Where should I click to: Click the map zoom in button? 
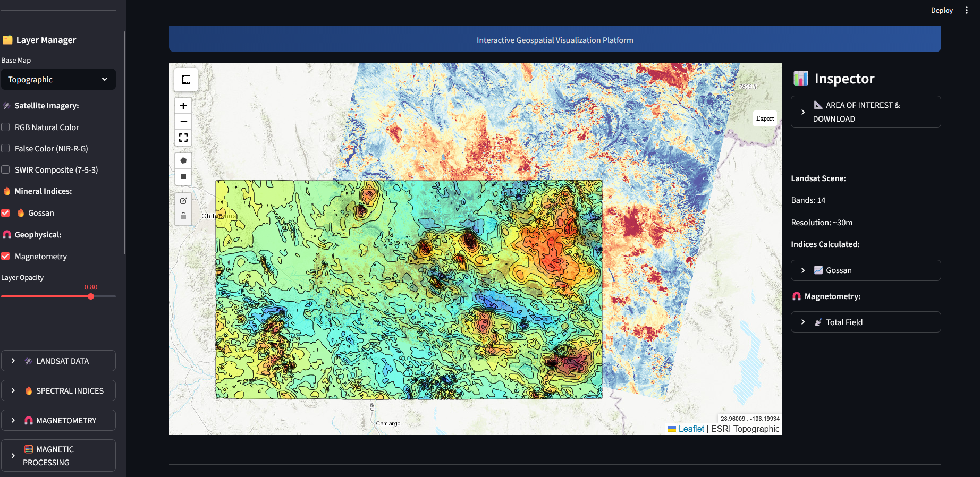point(183,106)
